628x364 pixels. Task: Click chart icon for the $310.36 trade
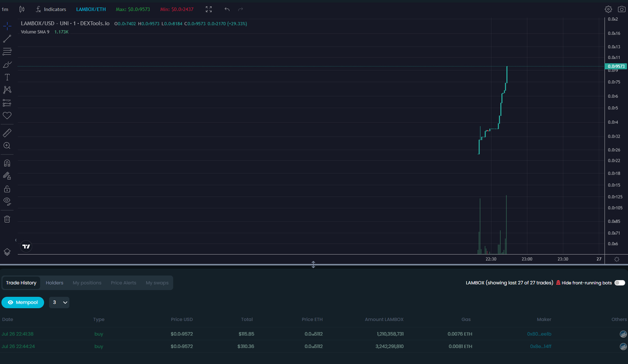pos(623,346)
